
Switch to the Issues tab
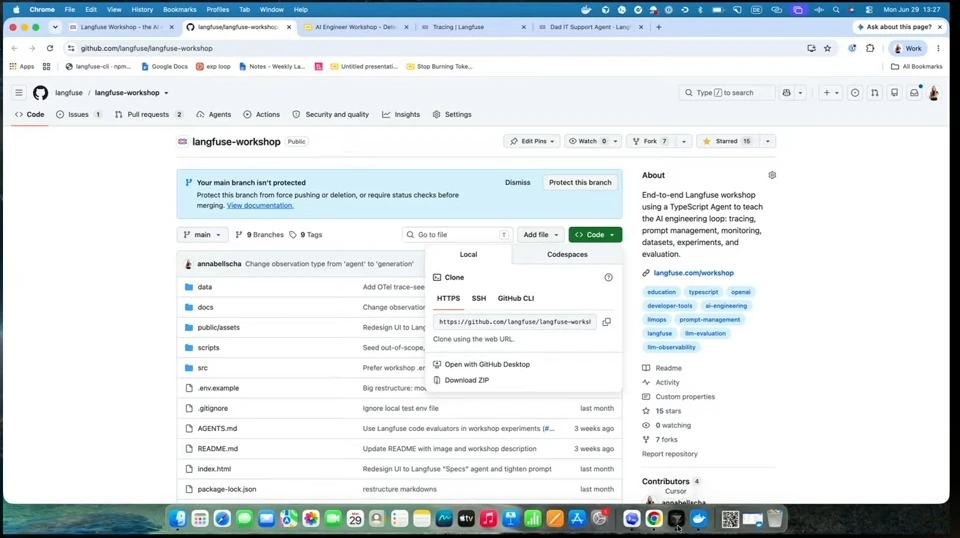click(78, 114)
